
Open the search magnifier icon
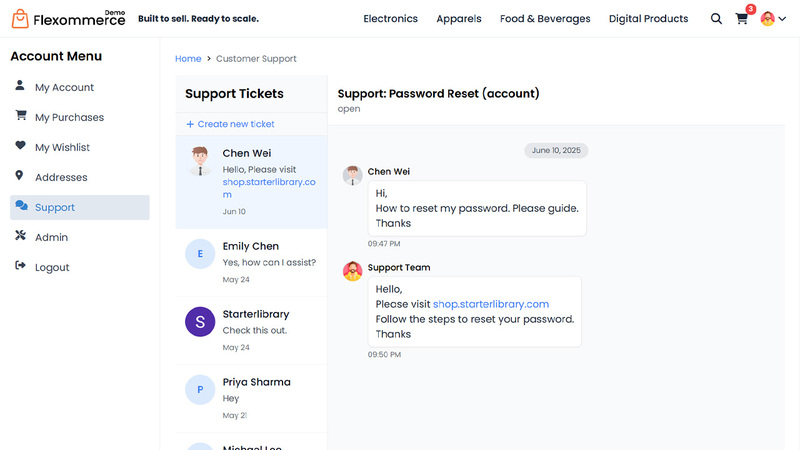coord(716,19)
